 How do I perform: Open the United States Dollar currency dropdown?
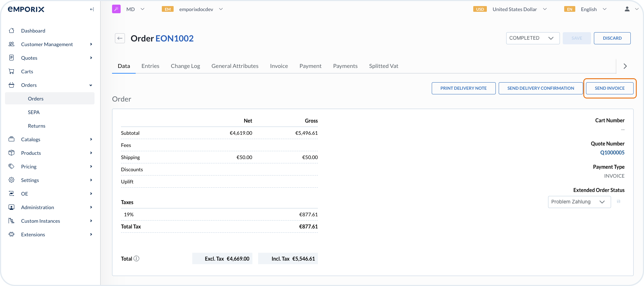[x=519, y=9]
